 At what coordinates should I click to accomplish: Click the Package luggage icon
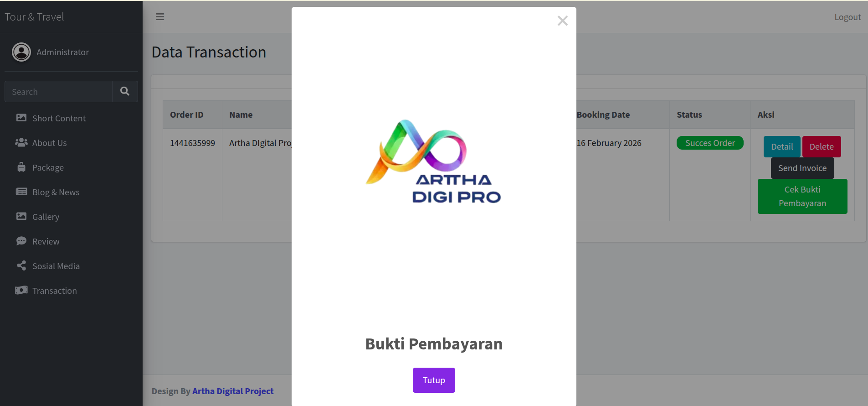[21, 167]
